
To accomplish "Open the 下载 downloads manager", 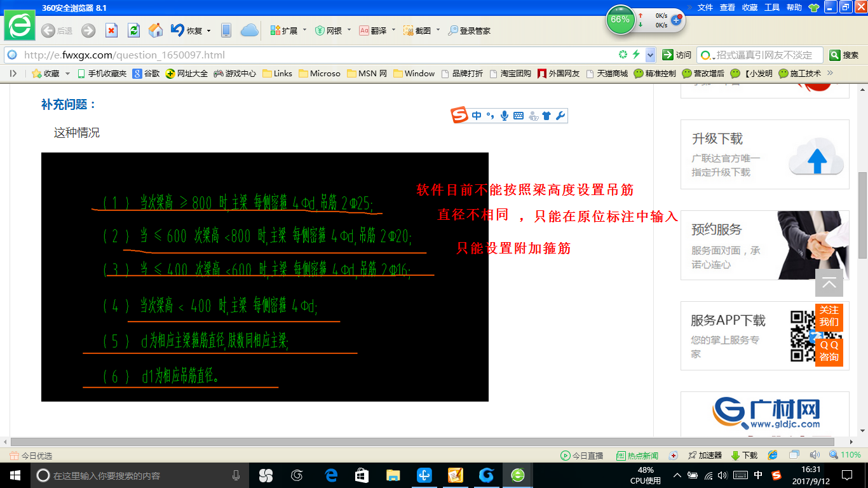I will coord(744,456).
